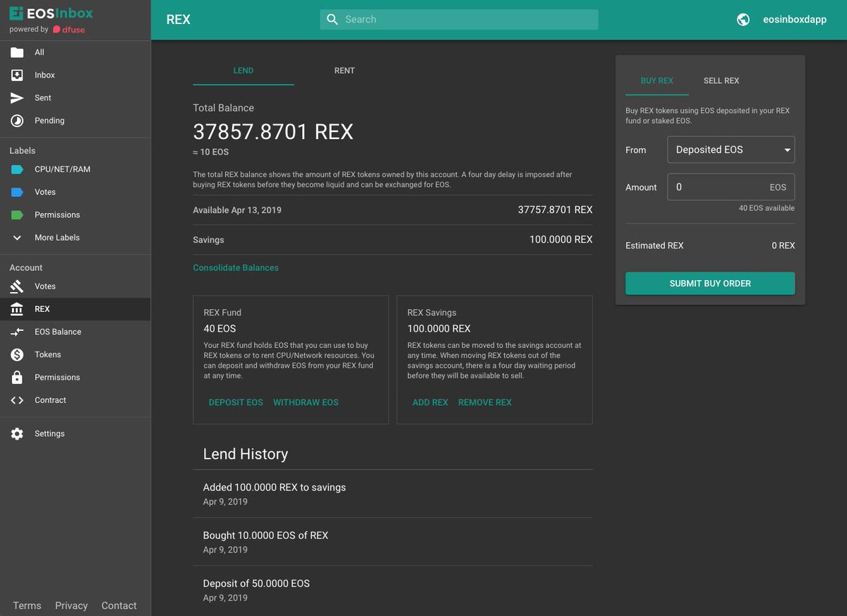Image resolution: width=847 pixels, height=616 pixels.
Task: Click the WITHDRAW EOS button
Action: coord(306,402)
